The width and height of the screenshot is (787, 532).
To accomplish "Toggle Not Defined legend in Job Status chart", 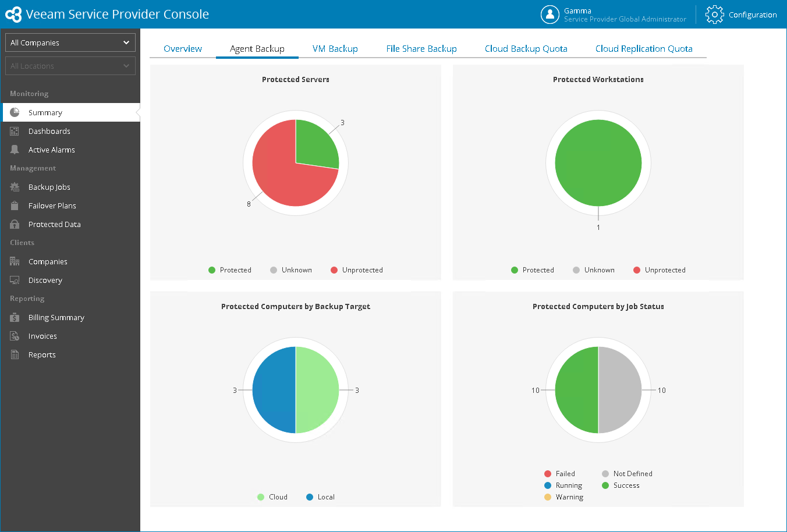I will [x=627, y=474].
